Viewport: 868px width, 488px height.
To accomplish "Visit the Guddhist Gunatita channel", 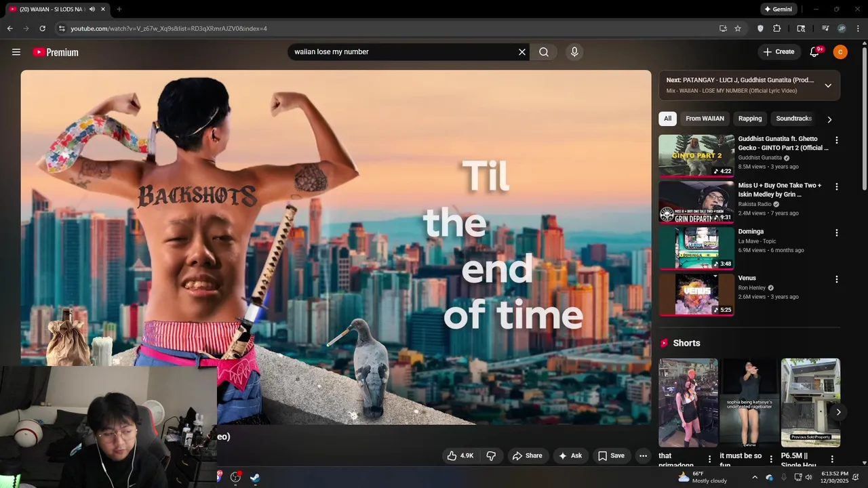I will (760, 158).
